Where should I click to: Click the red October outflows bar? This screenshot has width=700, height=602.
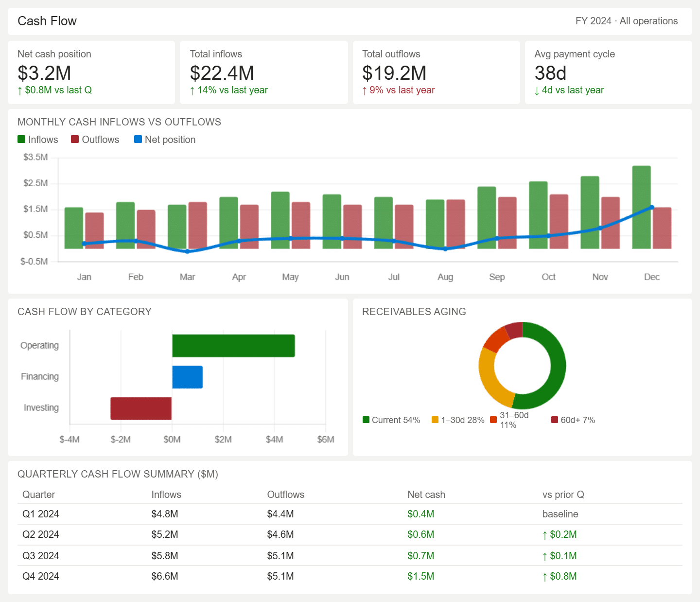(559, 222)
